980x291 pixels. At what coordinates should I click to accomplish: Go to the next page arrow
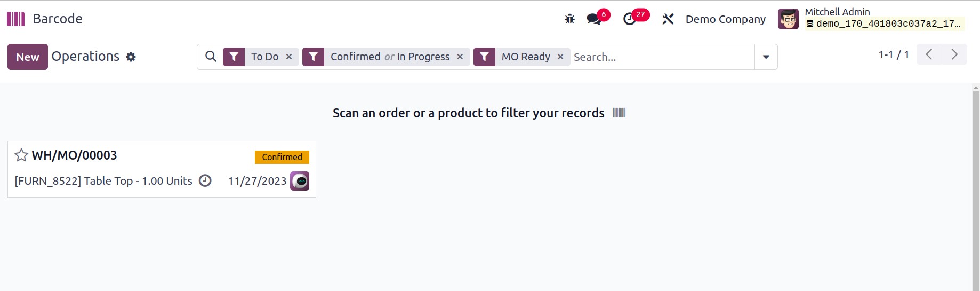(x=954, y=54)
